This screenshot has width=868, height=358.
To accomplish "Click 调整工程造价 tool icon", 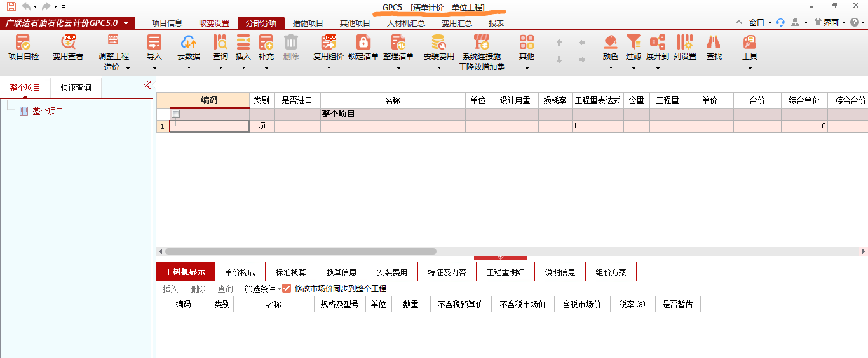I will (114, 42).
